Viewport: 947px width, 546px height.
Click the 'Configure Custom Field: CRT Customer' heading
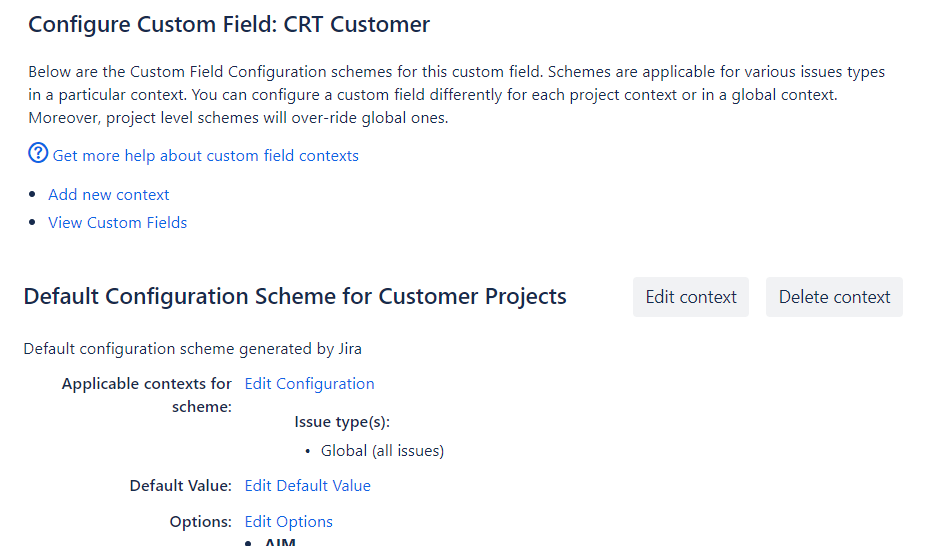coord(229,25)
